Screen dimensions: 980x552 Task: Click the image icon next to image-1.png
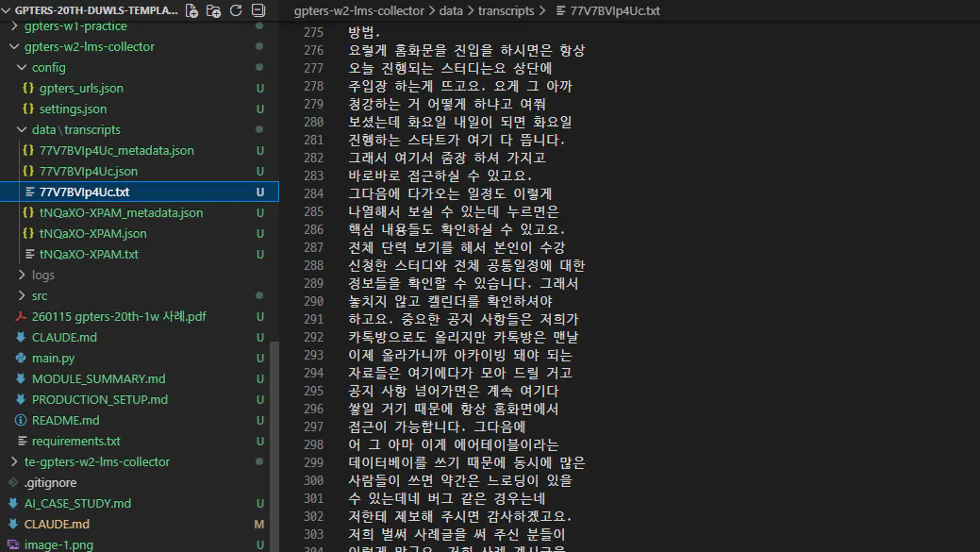click(x=13, y=544)
